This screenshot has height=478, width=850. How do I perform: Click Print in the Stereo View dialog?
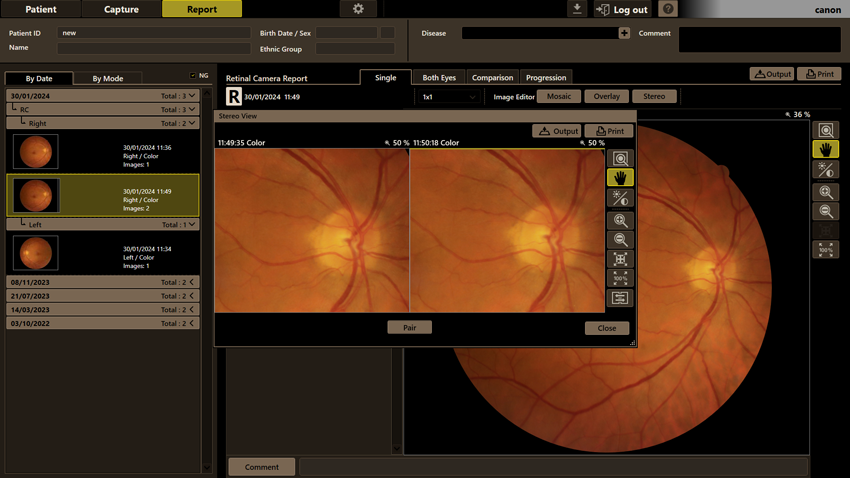[609, 131]
